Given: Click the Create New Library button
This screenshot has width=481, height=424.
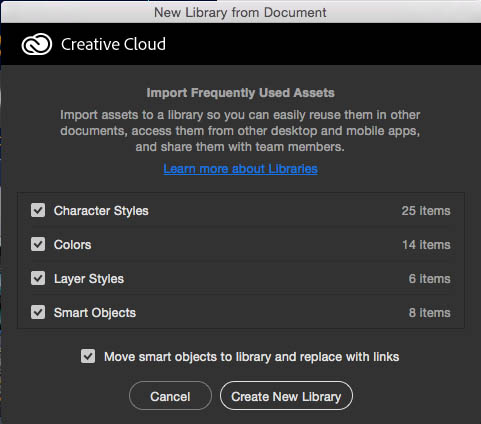Looking at the screenshot, I should 286,396.
